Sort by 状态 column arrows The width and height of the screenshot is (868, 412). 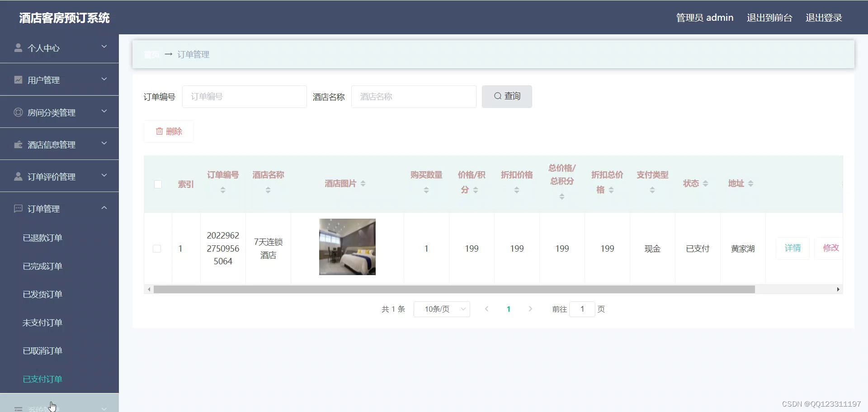pos(706,183)
